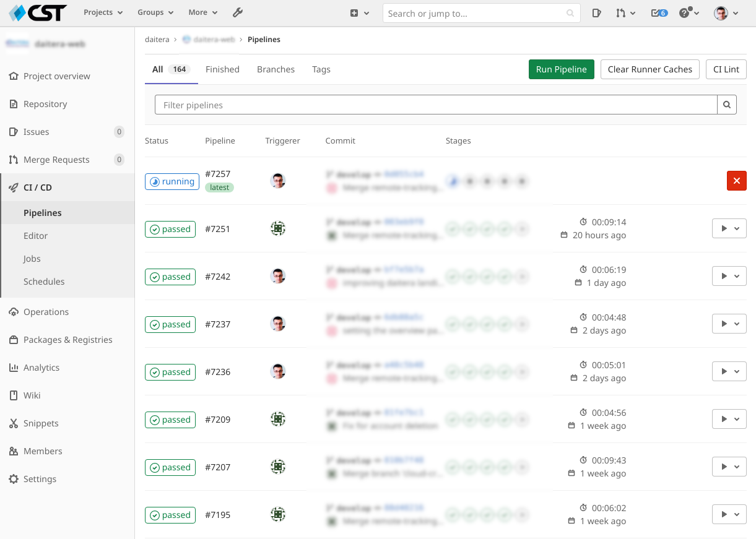Switch to the All tab

(171, 69)
